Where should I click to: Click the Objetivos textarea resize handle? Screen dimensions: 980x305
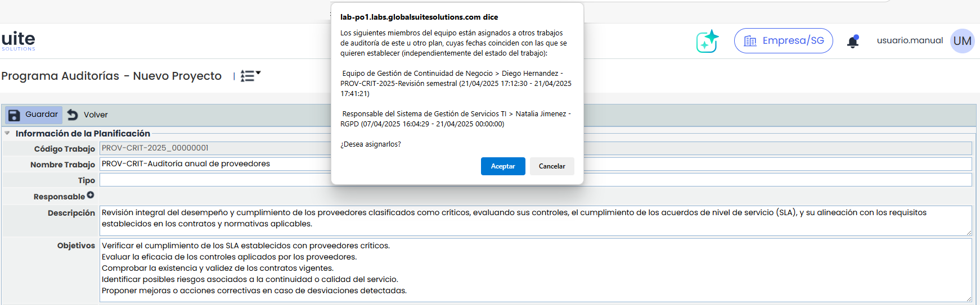968,298
